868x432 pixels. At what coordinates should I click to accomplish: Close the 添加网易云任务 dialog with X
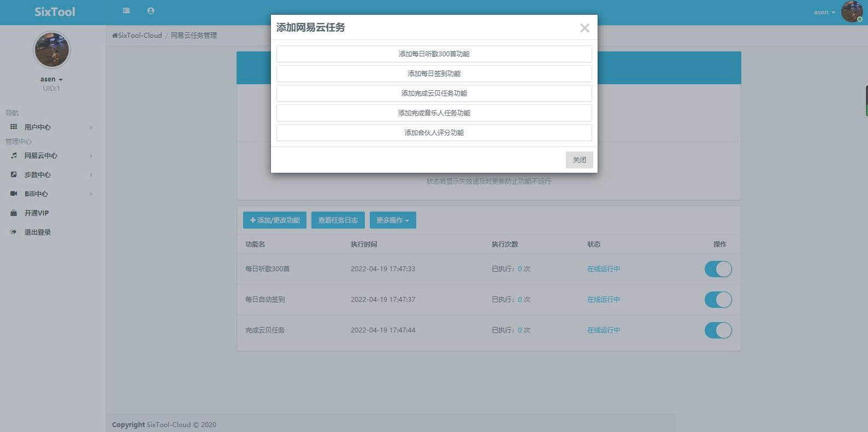[x=584, y=28]
